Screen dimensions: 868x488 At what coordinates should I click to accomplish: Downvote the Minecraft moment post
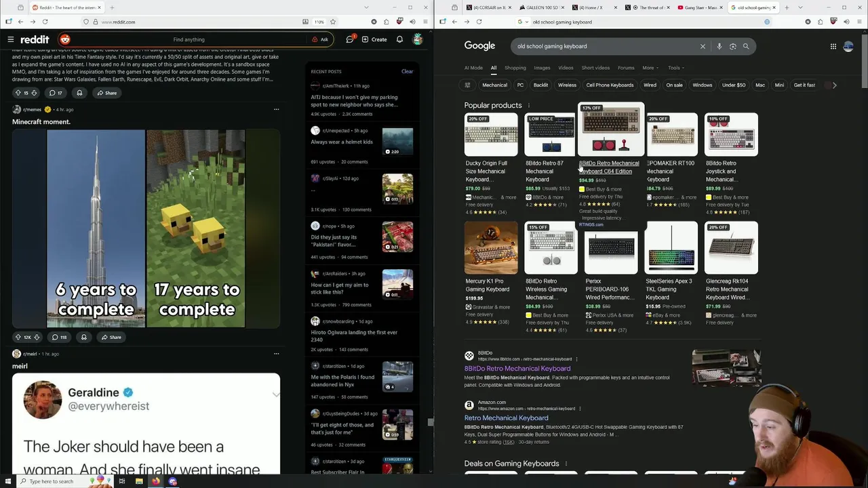[x=37, y=337]
